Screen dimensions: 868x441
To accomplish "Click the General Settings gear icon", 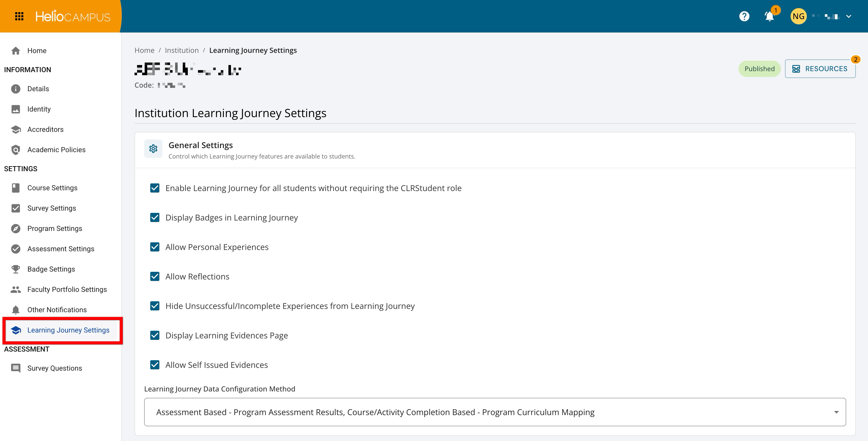I will click(153, 148).
